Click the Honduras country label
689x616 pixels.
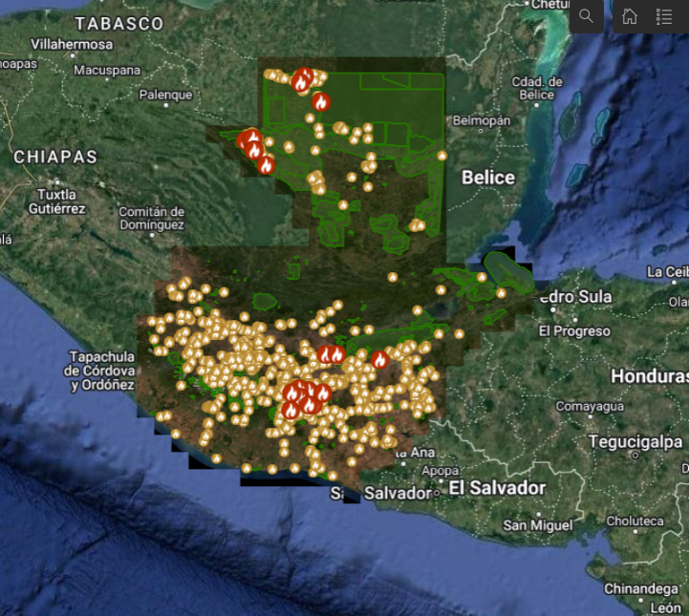649,376
